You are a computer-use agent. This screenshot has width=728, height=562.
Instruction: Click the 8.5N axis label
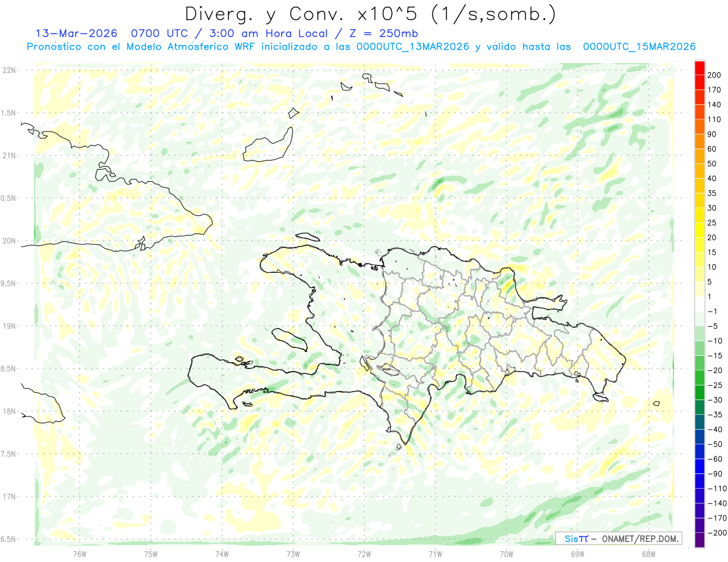pos(8,369)
